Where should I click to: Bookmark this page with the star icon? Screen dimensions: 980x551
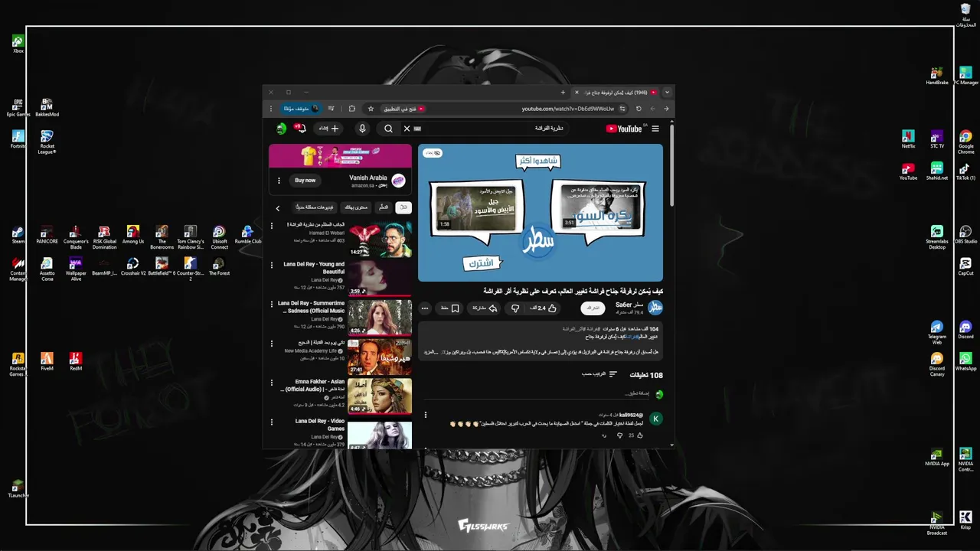[x=371, y=109]
